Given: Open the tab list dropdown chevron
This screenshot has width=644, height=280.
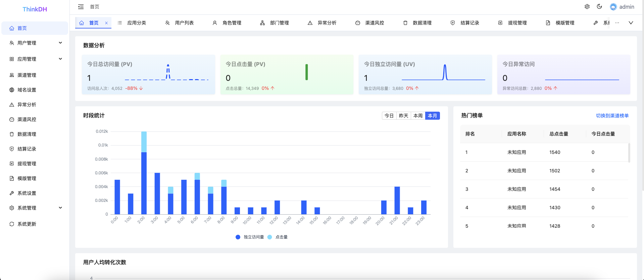Looking at the screenshot, I should click(631, 23).
